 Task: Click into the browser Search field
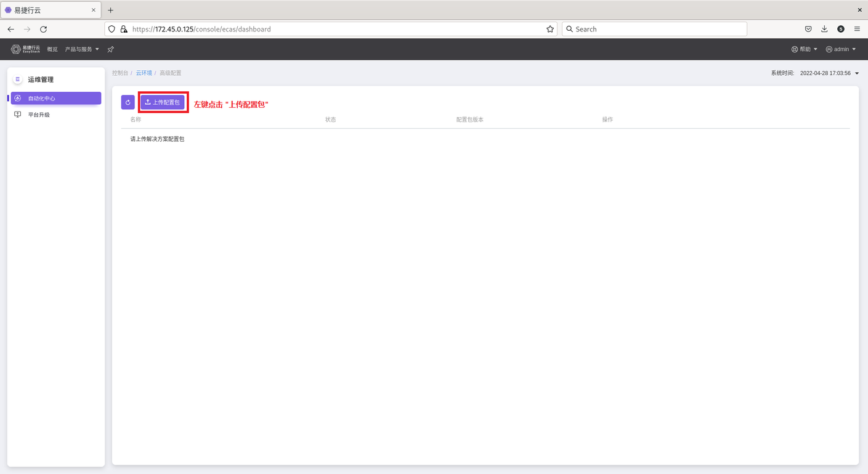653,29
